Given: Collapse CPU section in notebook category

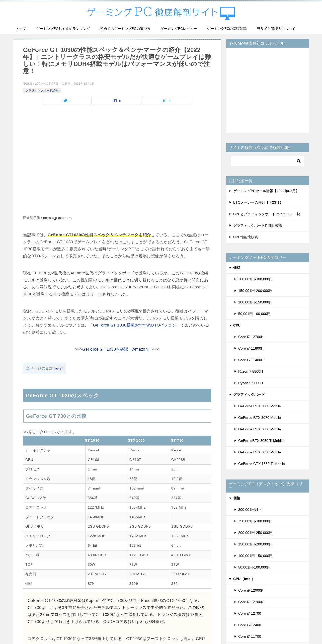Looking at the screenshot, I should (x=268, y=325).
